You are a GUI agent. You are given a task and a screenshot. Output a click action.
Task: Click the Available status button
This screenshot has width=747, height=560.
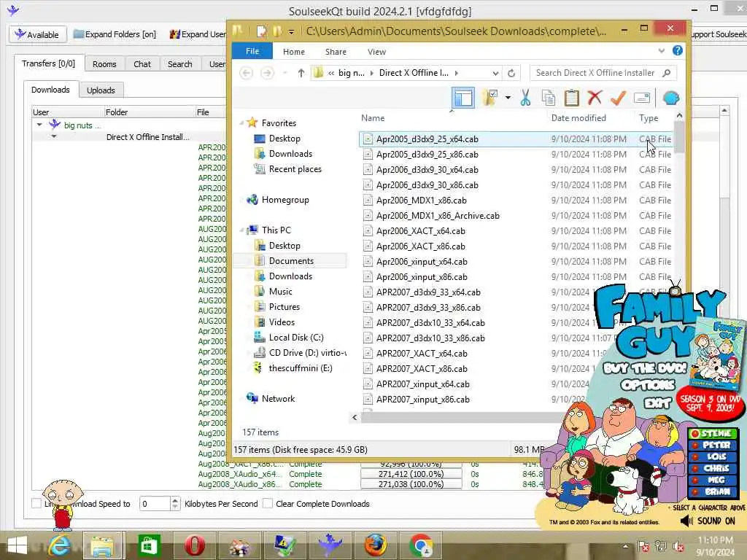(36, 34)
